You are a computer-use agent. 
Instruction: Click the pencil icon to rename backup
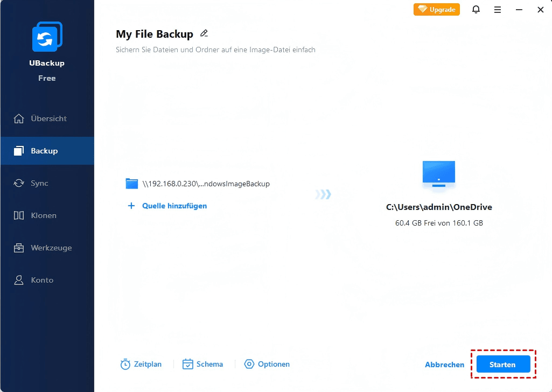tap(204, 33)
